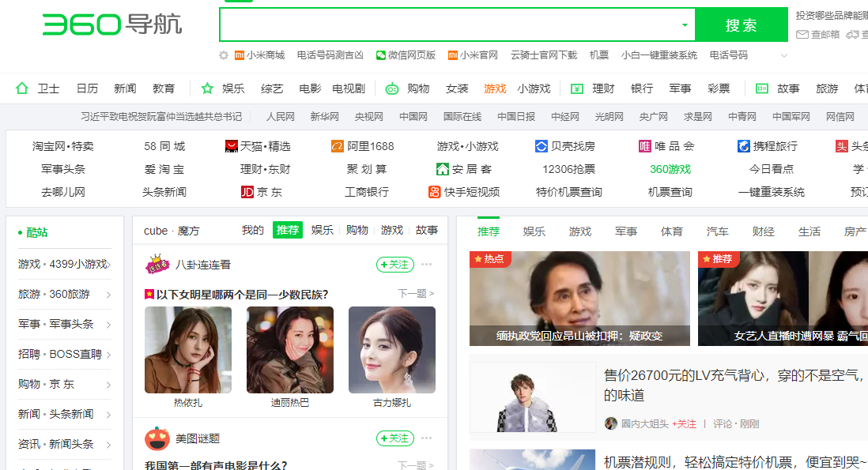The image size is (868, 470).
Task: Follow 美图谜题 with 关注 button
Action: coord(395,438)
